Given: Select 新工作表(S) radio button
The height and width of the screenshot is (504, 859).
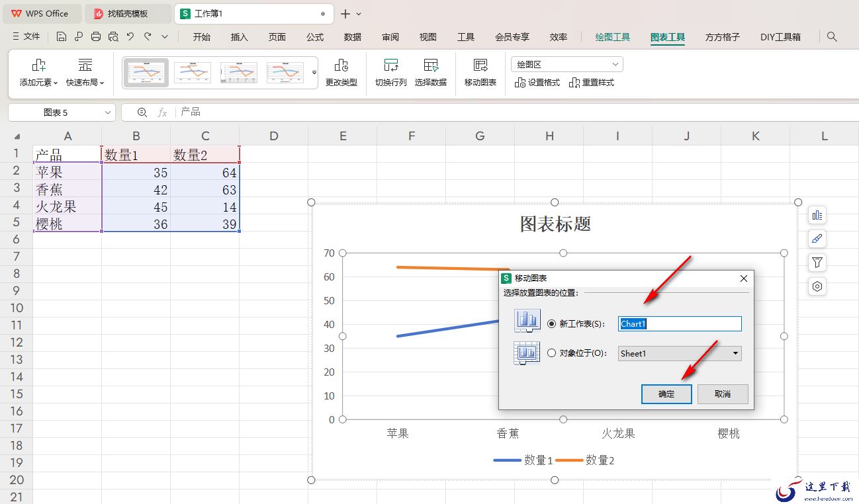Looking at the screenshot, I should tap(552, 324).
